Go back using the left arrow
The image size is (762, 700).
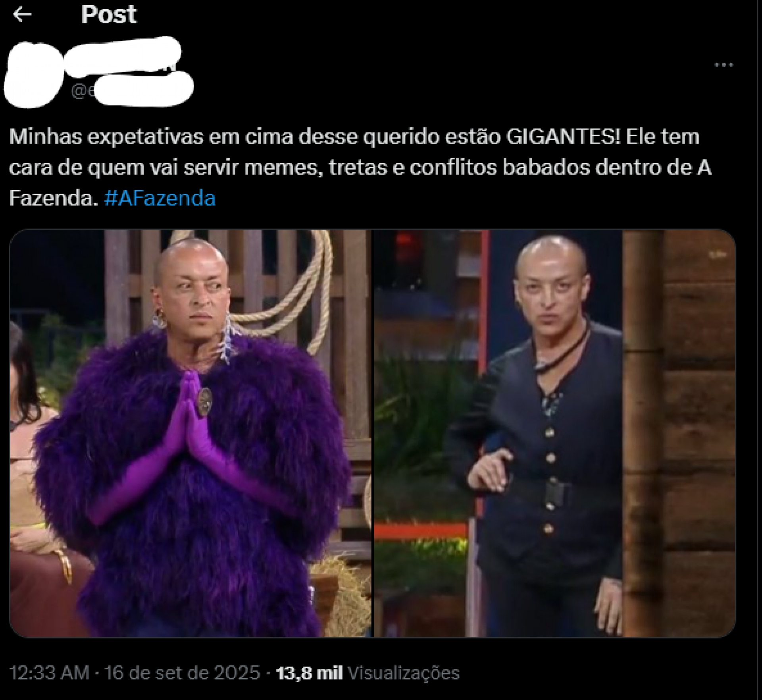pyautogui.click(x=22, y=15)
